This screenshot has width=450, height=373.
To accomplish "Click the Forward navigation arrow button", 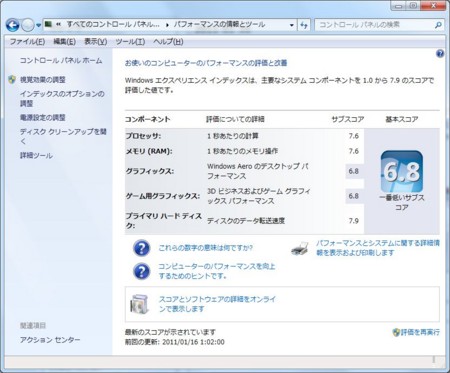I will (28, 25).
